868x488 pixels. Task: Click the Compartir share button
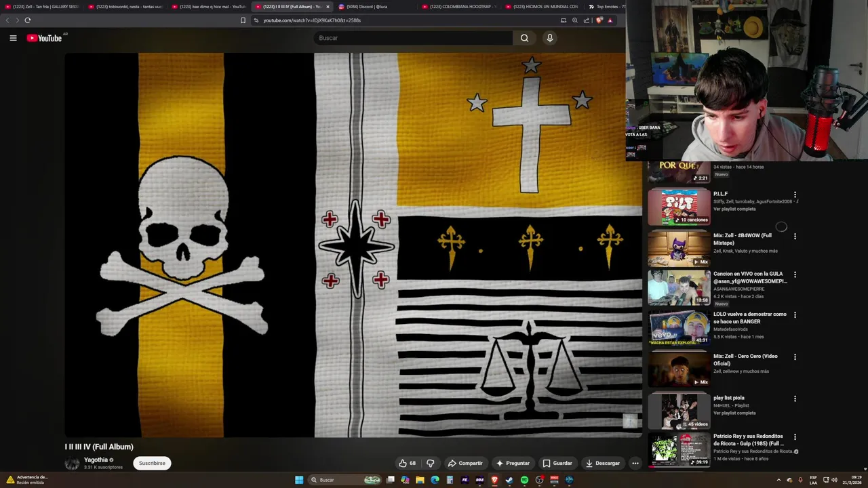pos(465,464)
